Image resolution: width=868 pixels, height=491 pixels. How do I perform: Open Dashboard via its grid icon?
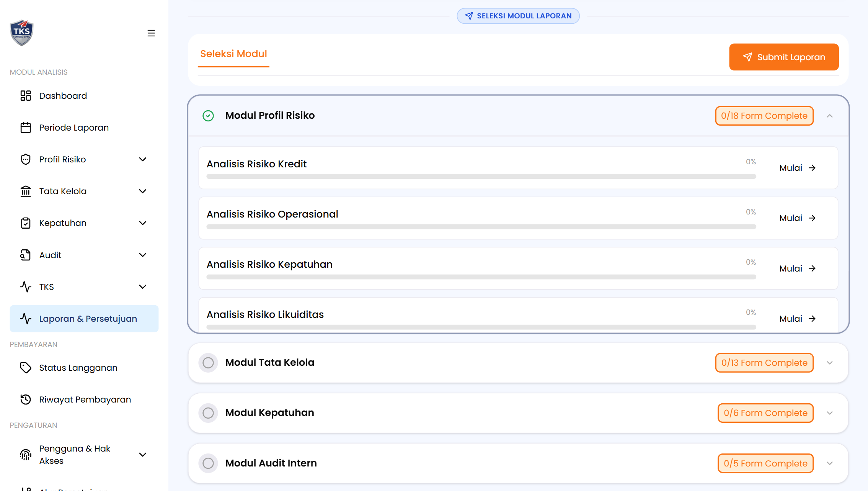click(x=26, y=96)
